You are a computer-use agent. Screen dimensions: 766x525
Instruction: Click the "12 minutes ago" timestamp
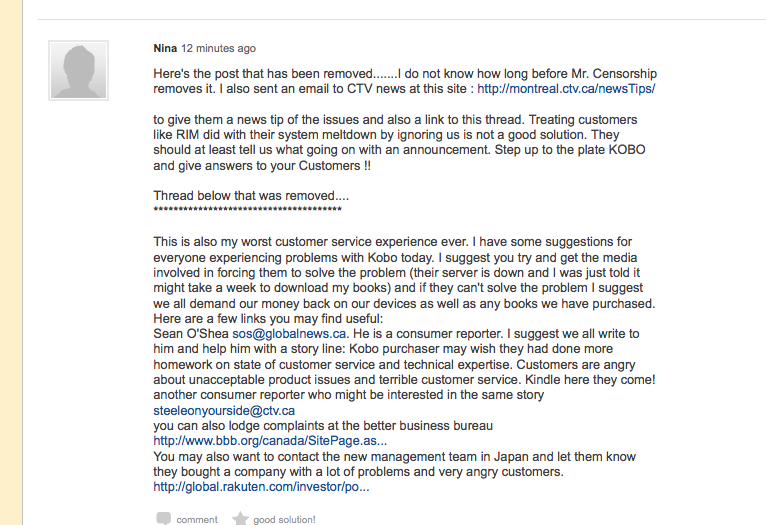point(218,48)
